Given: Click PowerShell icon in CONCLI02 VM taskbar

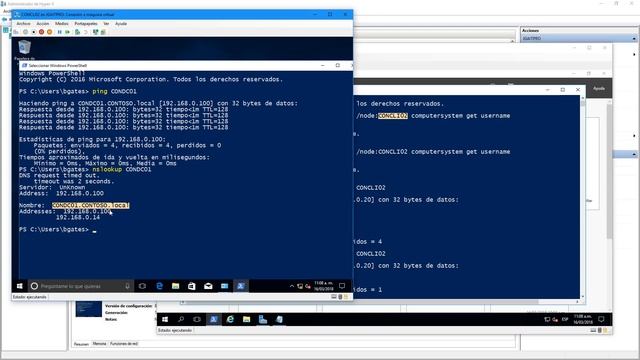Looking at the screenshot, I should coord(241,286).
